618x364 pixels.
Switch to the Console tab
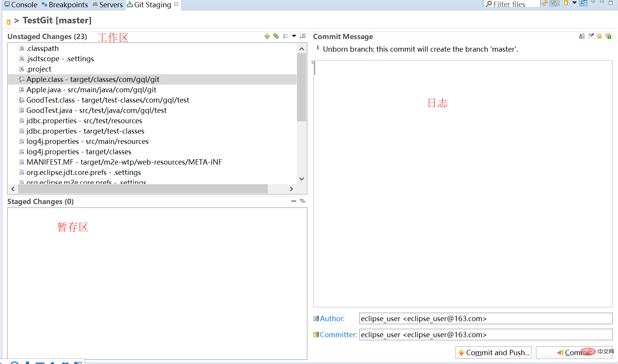pyautogui.click(x=21, y=5)
